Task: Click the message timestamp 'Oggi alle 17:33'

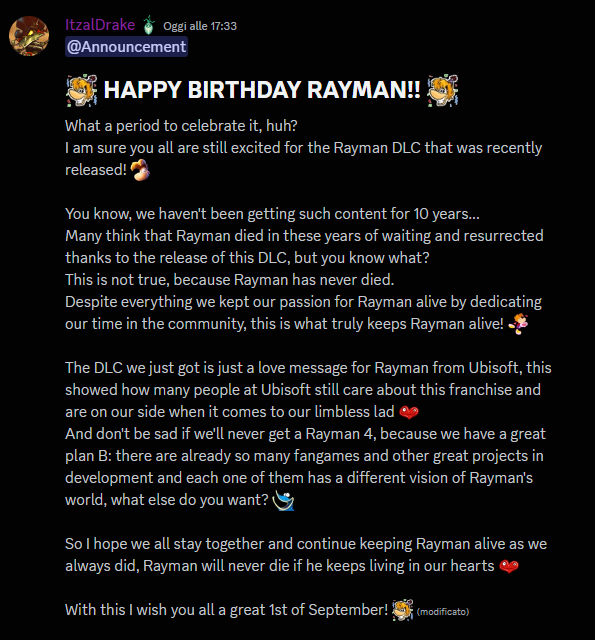Action: click(x=200, y=26)
